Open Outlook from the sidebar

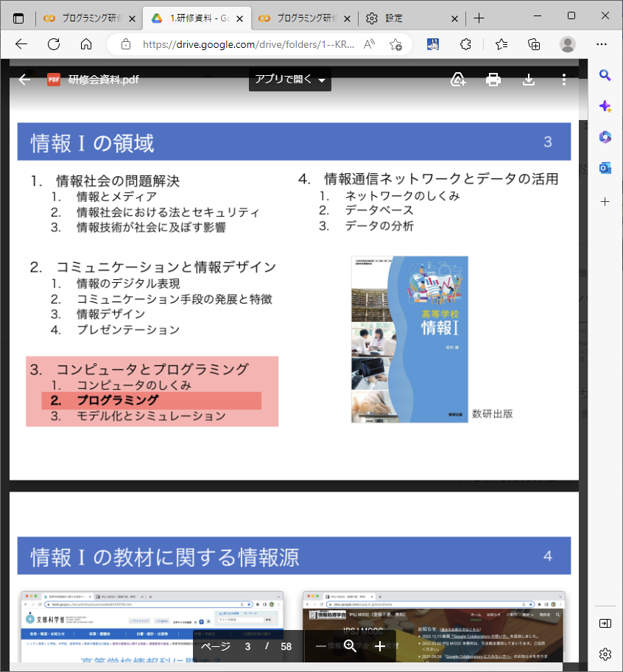coord(605,168)
